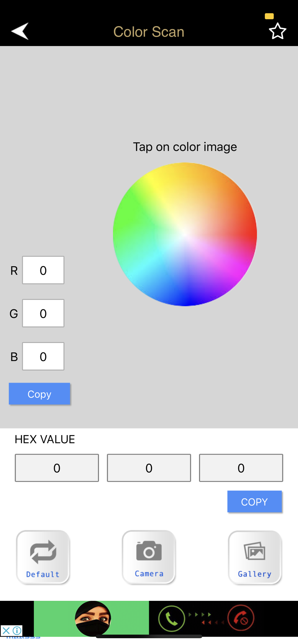
Task: Tap the woman's face ad thumbnail
Action: 93,619
